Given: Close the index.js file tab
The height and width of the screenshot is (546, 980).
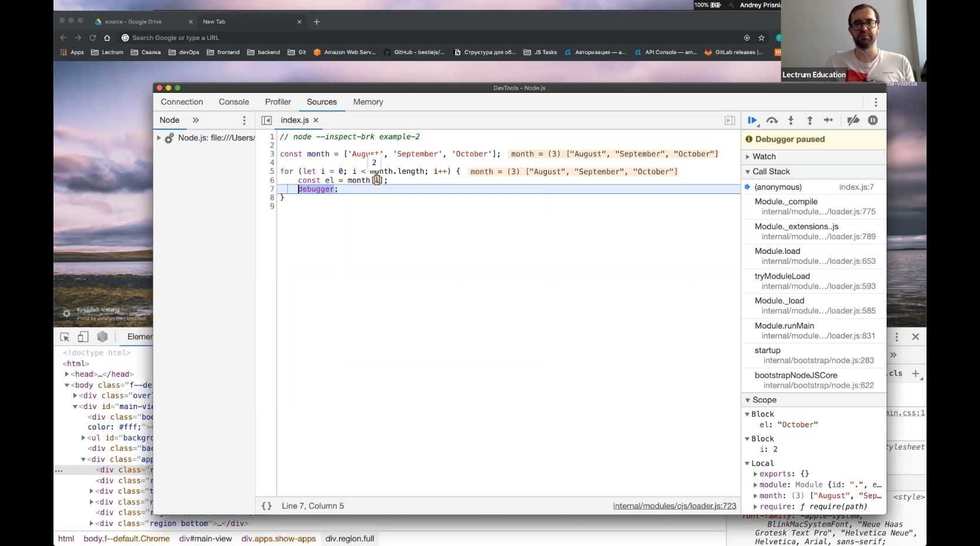Looking at the screenshot, I should pyautogui.click(x=316, y=120).
